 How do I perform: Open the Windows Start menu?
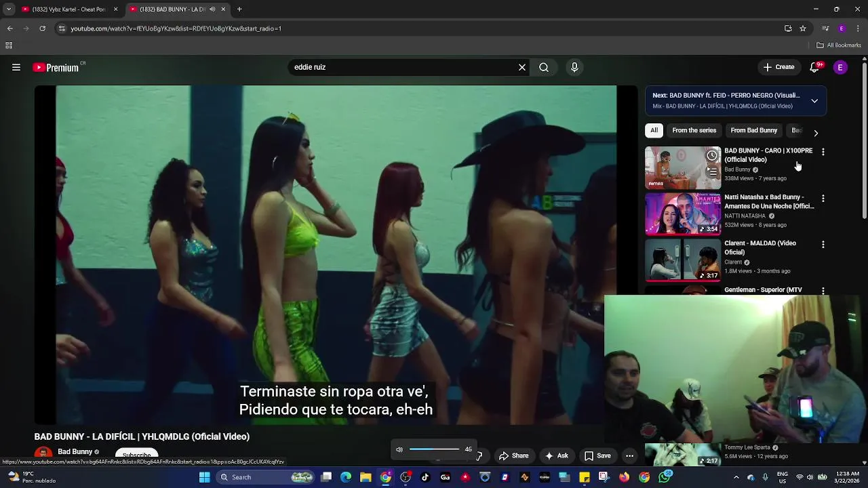[204, 477]
